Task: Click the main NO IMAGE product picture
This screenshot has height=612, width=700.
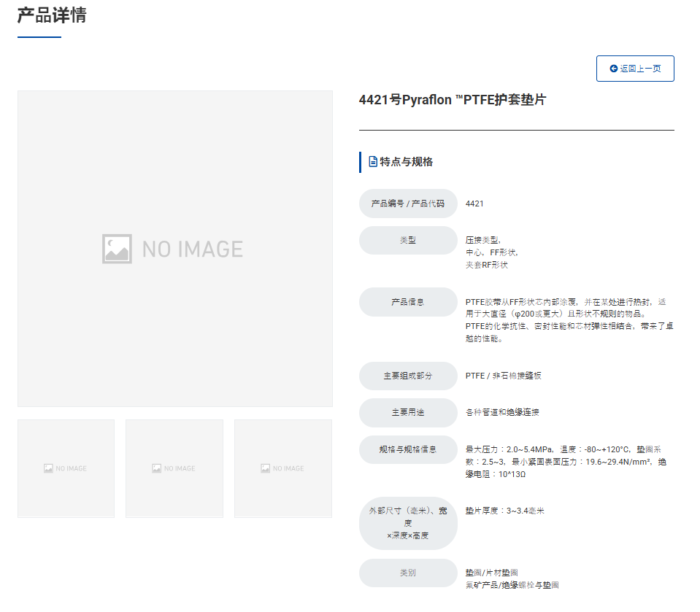Action: 175,249
